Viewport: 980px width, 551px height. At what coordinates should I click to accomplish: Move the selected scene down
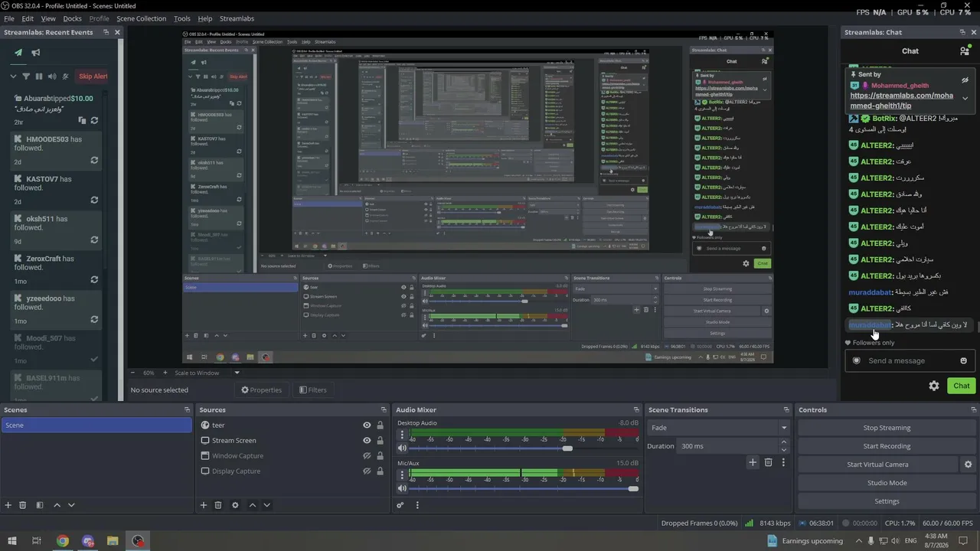click(x=71, y=505)
